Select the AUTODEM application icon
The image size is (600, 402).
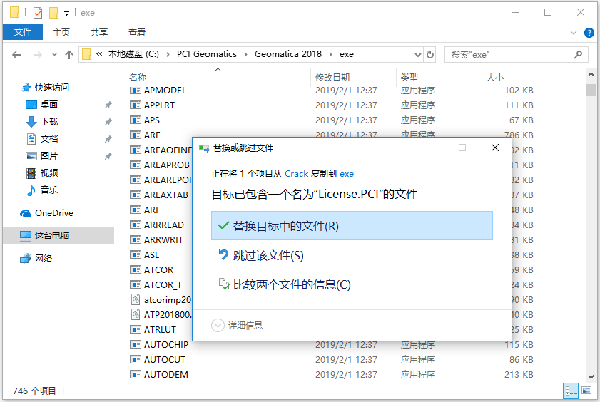[x=135, y=374]
